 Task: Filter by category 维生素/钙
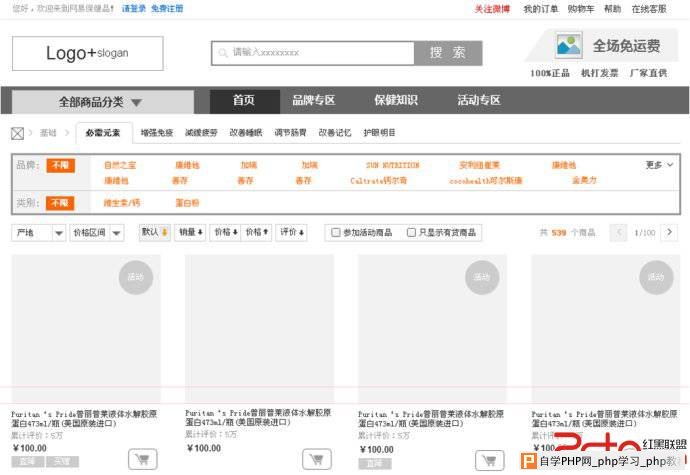pos(122,203)
